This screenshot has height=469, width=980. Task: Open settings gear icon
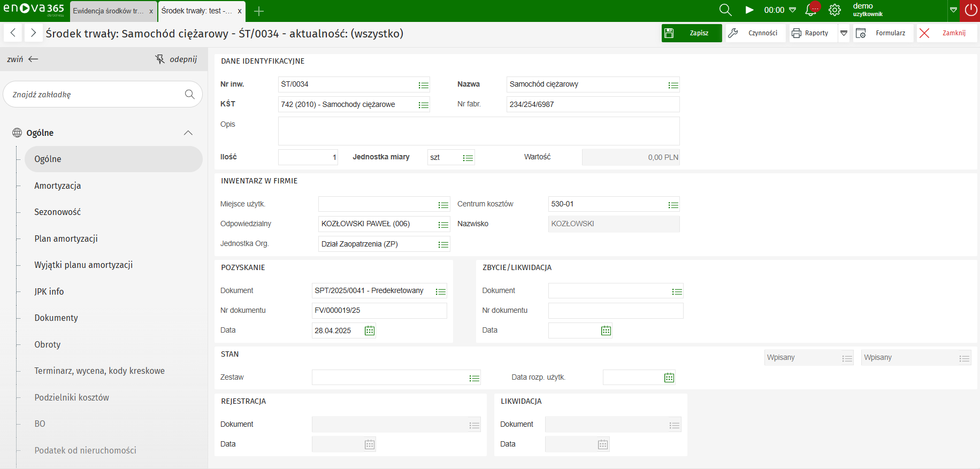pyautogui.click(x=834, y=10)
